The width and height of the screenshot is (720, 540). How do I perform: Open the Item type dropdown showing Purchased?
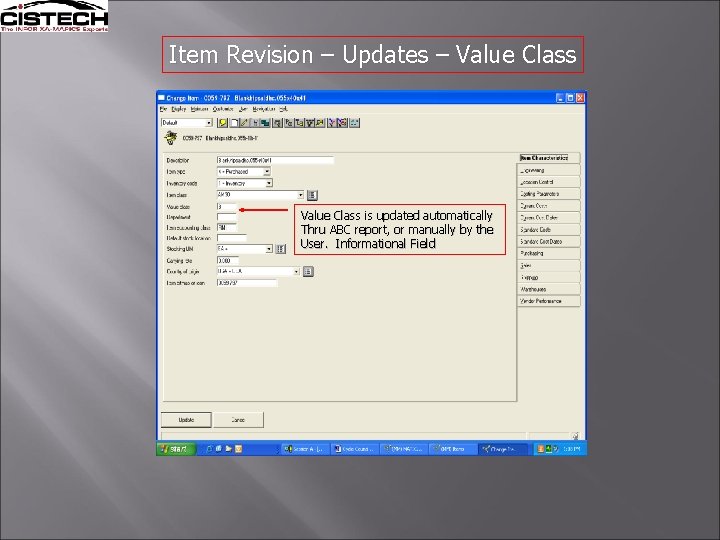tap(267, 172)
